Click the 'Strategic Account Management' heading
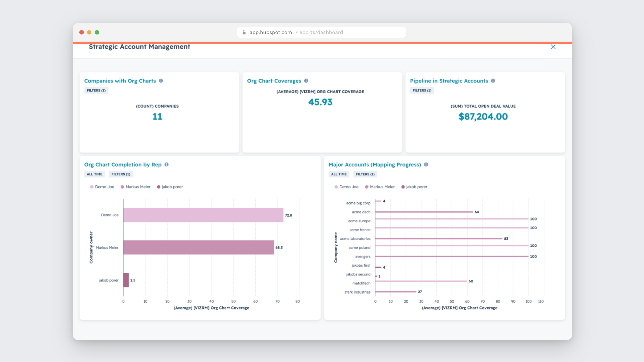Image resolution: width=644 pixels, height=362 pixels. click(139, 47)
